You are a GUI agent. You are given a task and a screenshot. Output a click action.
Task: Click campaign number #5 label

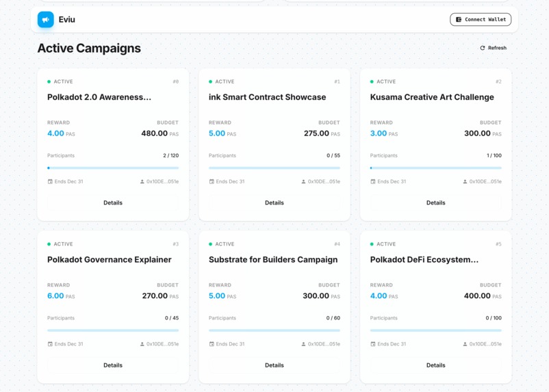pyautogui.click(x=498, y=244)
